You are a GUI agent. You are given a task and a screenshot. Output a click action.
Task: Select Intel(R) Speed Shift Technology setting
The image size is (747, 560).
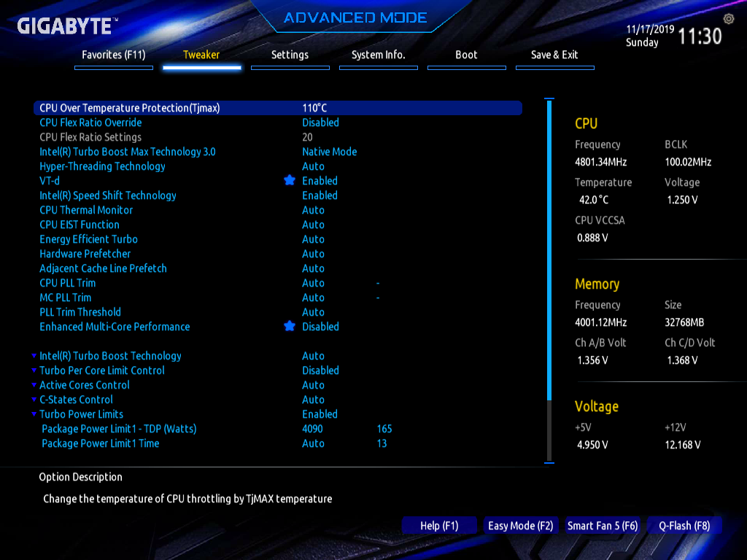[108, 195]
